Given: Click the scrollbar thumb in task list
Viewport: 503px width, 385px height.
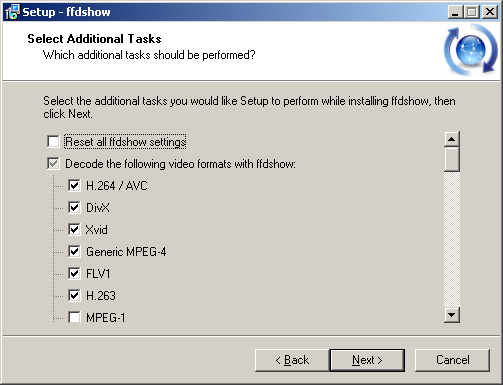Looking at the screenshot, I should tap(452, 159).
